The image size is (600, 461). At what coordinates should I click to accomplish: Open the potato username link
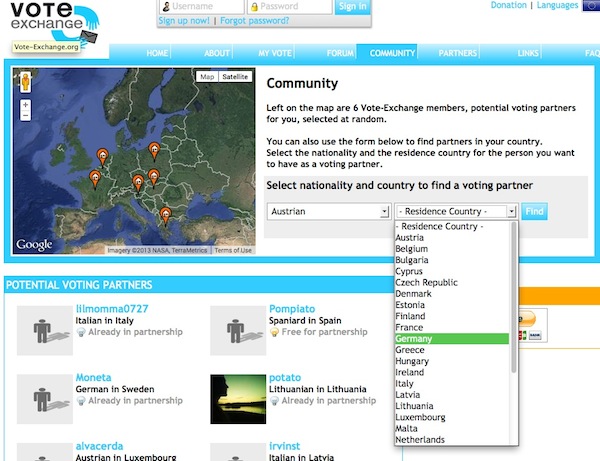click(x=285, y=378)
